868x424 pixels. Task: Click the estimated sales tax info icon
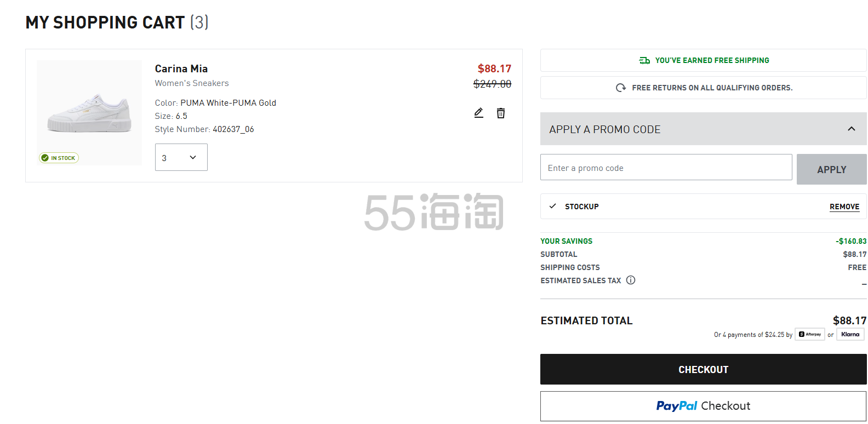631,280
